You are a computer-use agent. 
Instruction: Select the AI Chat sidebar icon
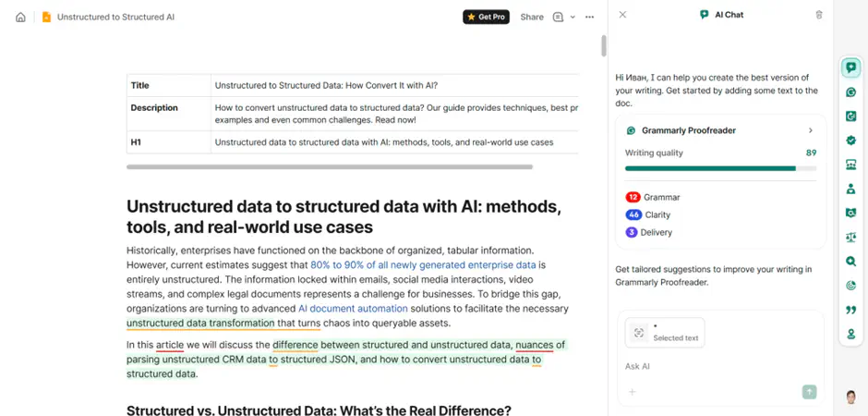tap(850, 68)
